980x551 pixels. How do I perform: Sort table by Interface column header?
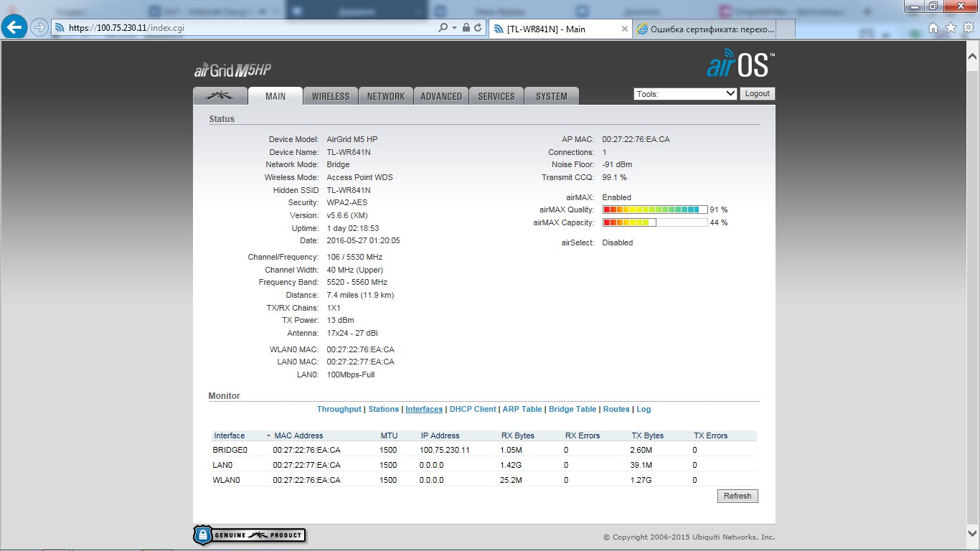click(230, 435)
